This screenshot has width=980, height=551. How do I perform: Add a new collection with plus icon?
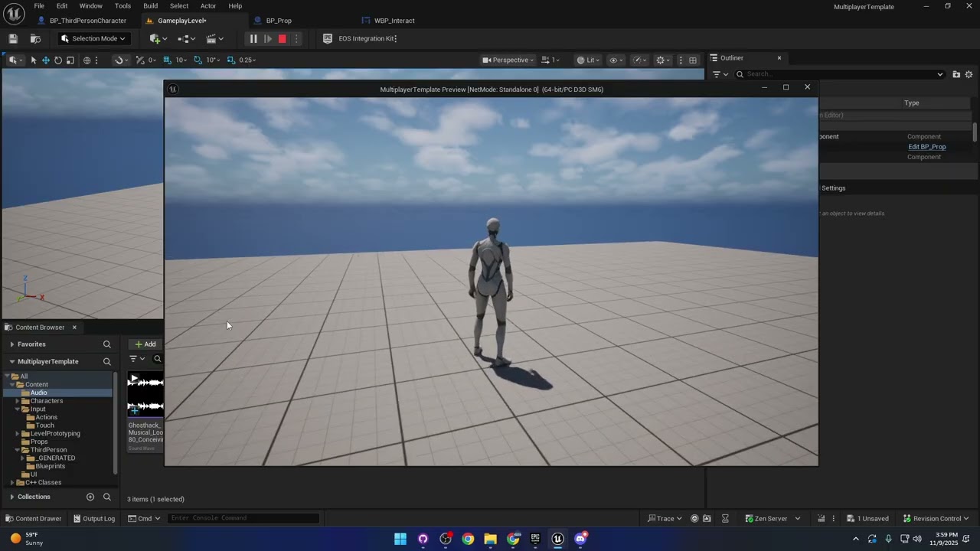pos(90,497)
